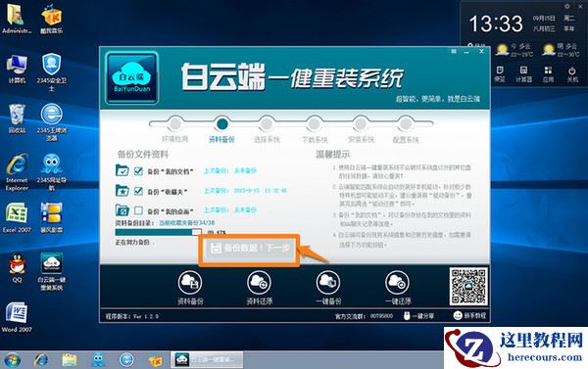The height and width of the screenshot is (369, 588).
Task: Open the widget settings gear icon
Action: pos(567,7)
